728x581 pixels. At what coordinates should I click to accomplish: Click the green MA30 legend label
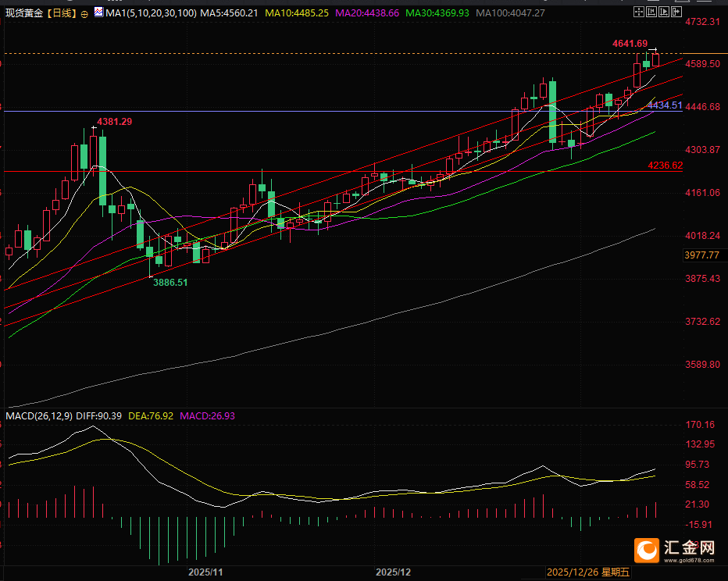[439, 13]
